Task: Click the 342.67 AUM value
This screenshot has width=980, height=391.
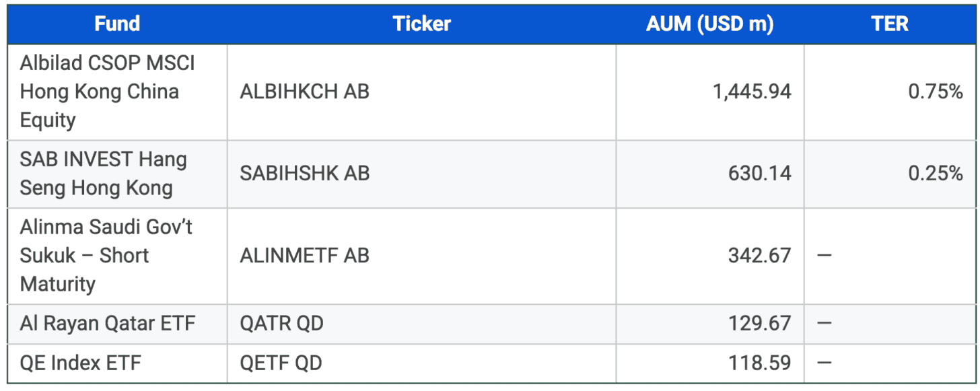Action: point(759,256)
